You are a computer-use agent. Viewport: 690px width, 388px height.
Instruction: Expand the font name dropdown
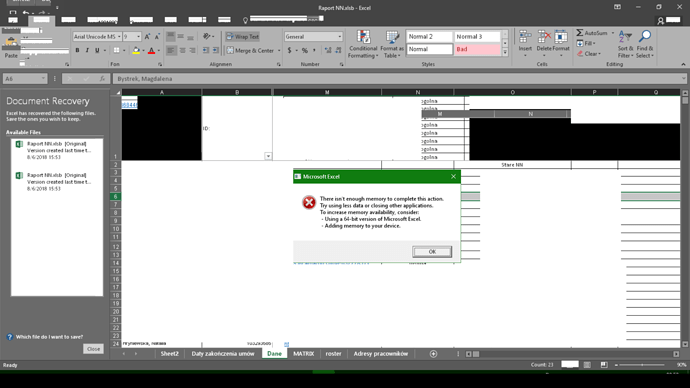[119, 37]
